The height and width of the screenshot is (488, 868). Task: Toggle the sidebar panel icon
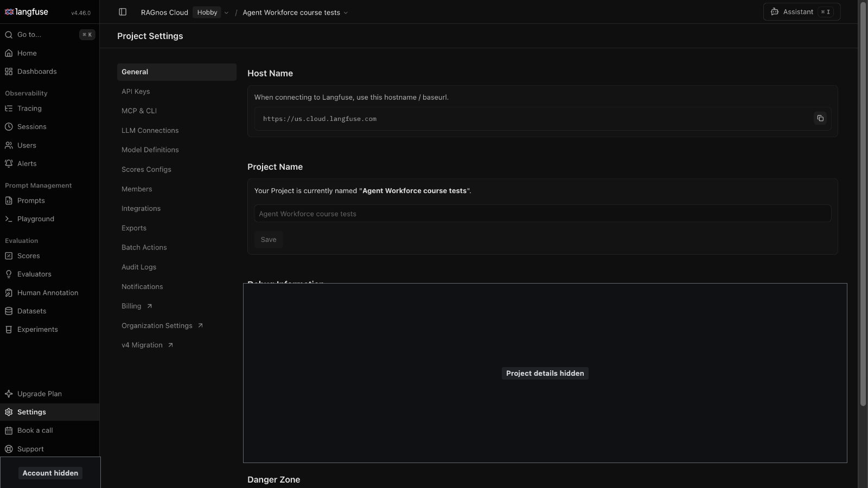[x=123, y=12]
